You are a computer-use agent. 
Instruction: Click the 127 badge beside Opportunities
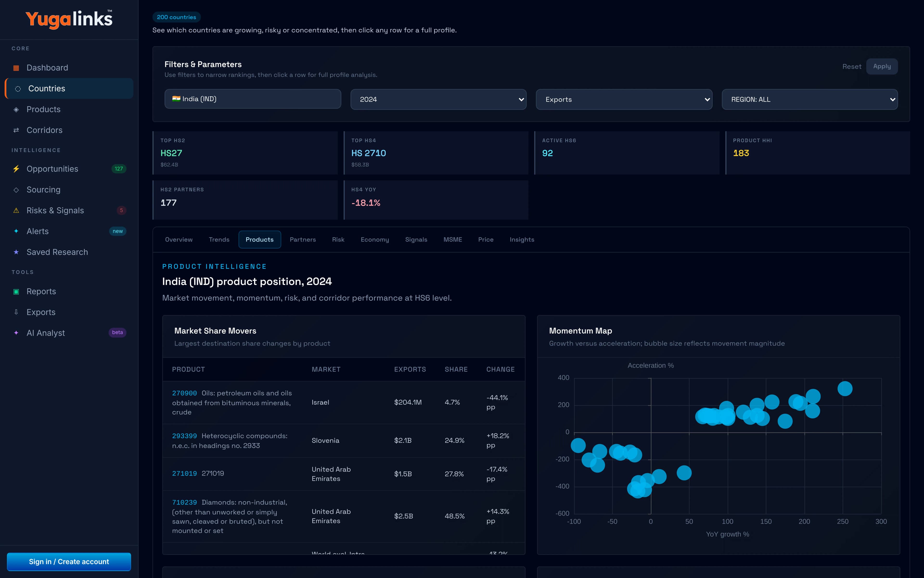click(119, 169)
